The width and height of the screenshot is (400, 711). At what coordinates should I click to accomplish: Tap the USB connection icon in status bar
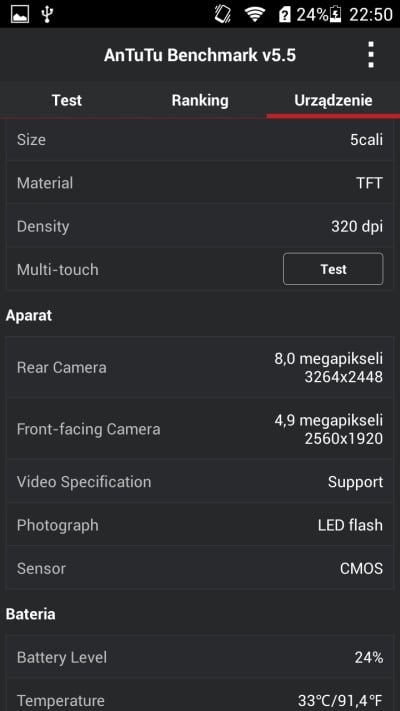pos(47,15)
